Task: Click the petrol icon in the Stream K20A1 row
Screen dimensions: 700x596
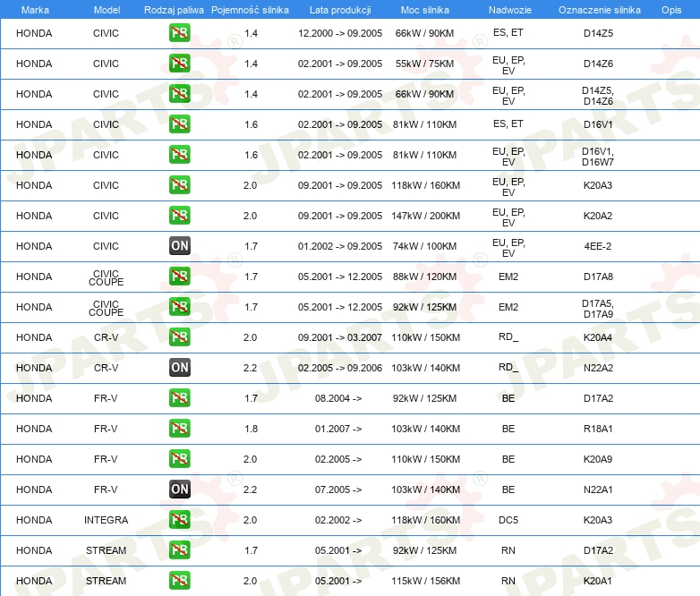Action: pyautogui.click(x=179, y=581)
